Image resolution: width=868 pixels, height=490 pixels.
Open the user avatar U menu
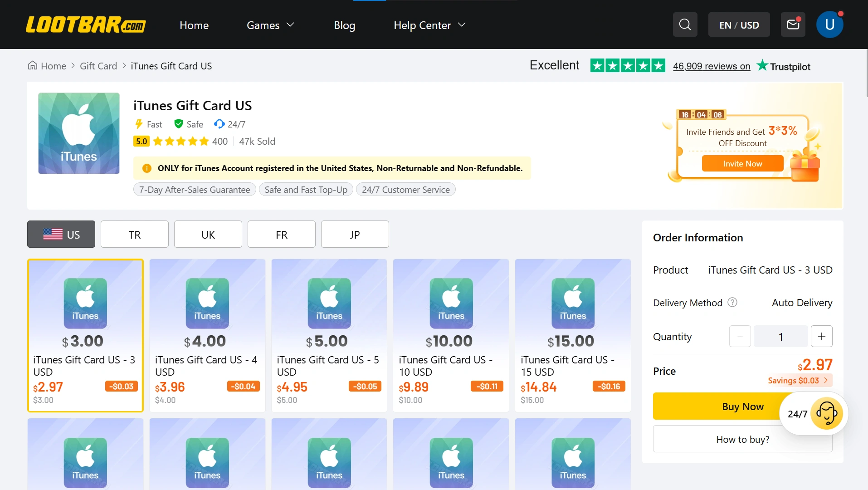829,24
